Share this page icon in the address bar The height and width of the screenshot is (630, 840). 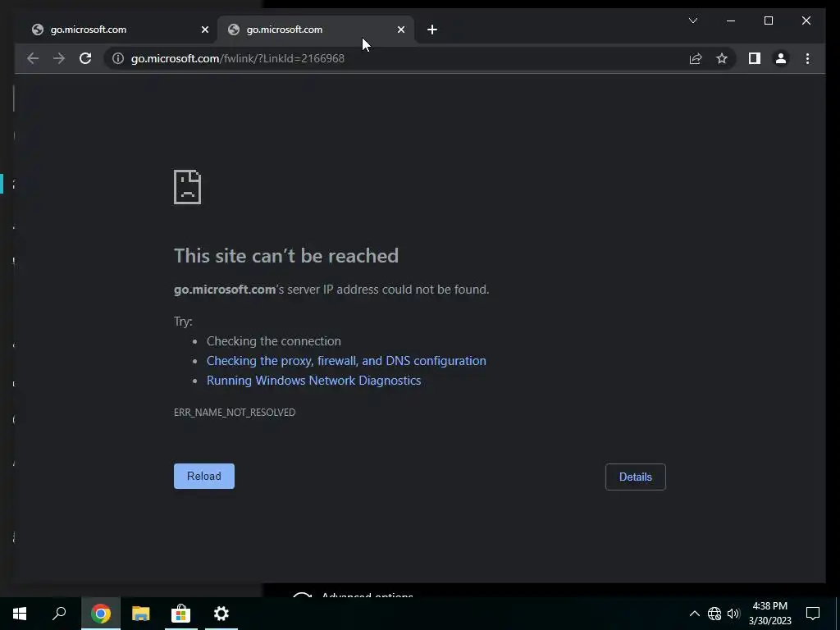[x=696, y=58]
